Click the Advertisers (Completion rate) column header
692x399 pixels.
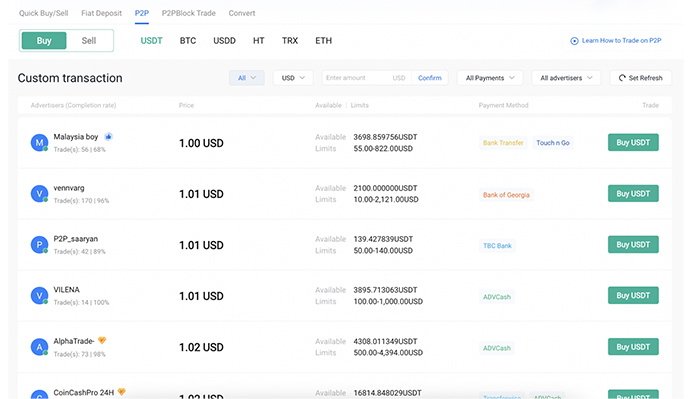coord(73,105)
